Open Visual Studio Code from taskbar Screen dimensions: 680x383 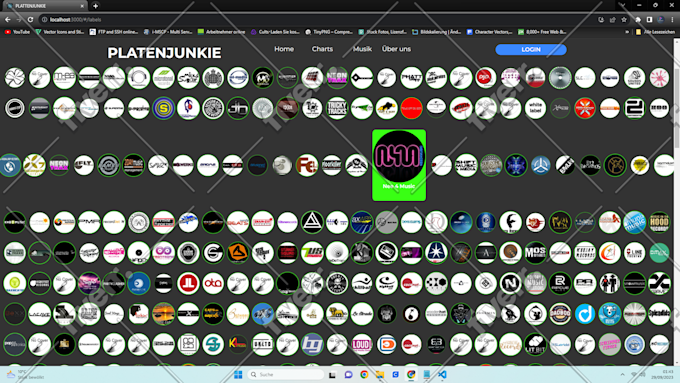[x=442, y=374]
